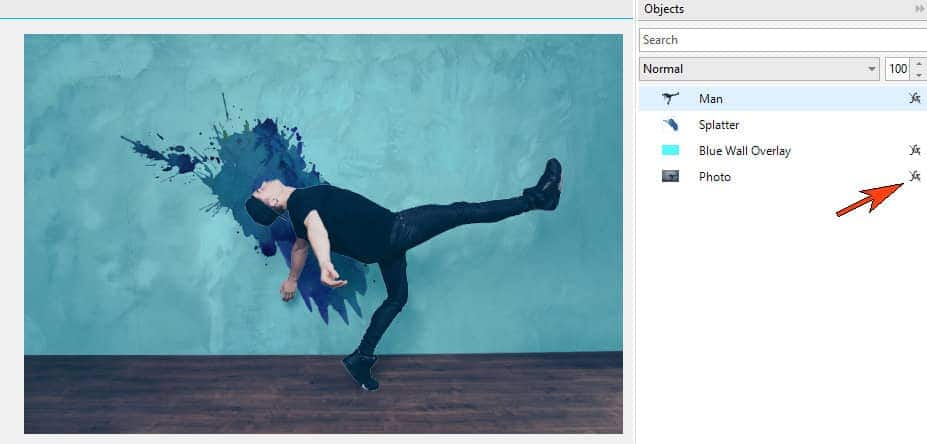Open the Normal merge mode dropdown
The height and width of the screenshot is (444, 927).
click(x=760, y=69)
